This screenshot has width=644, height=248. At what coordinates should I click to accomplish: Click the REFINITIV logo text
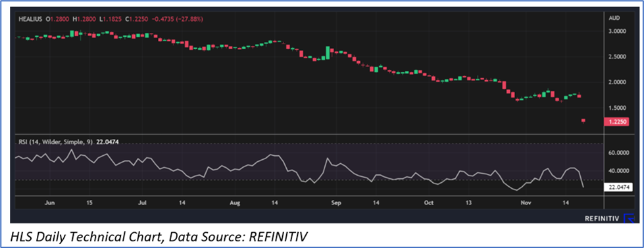602,219
